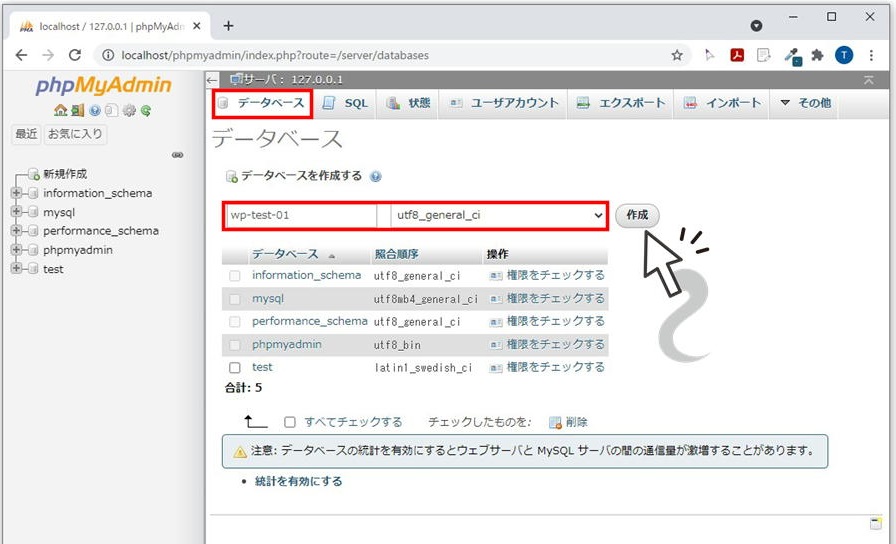Click the chain link icon in navigation panel
896x544 pixels.
coord(178,155)
